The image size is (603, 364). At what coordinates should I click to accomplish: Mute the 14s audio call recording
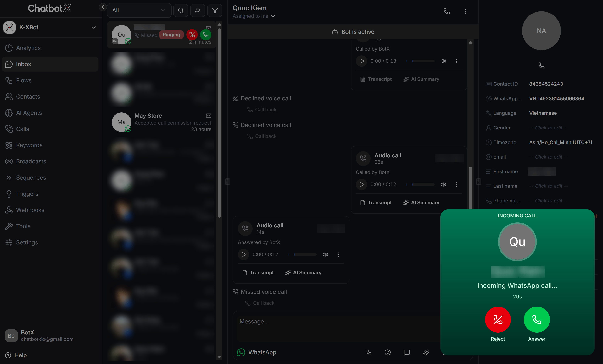(325, 254)
